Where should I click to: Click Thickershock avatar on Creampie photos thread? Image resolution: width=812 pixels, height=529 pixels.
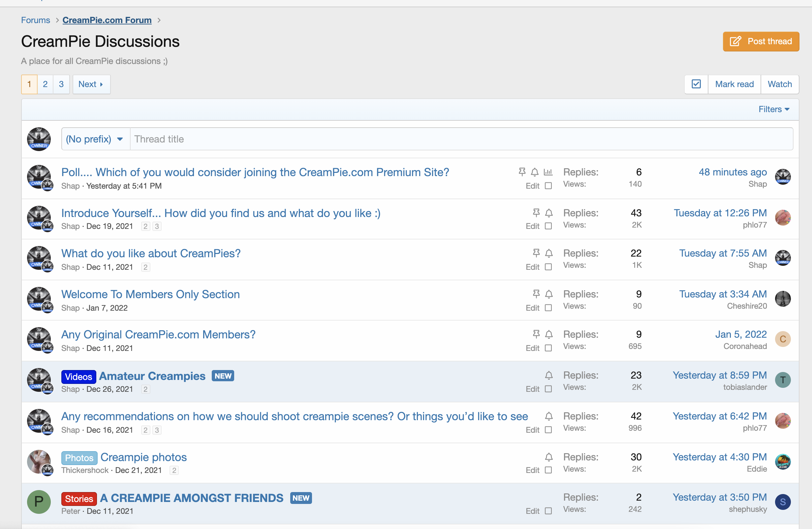pos(39,461)
